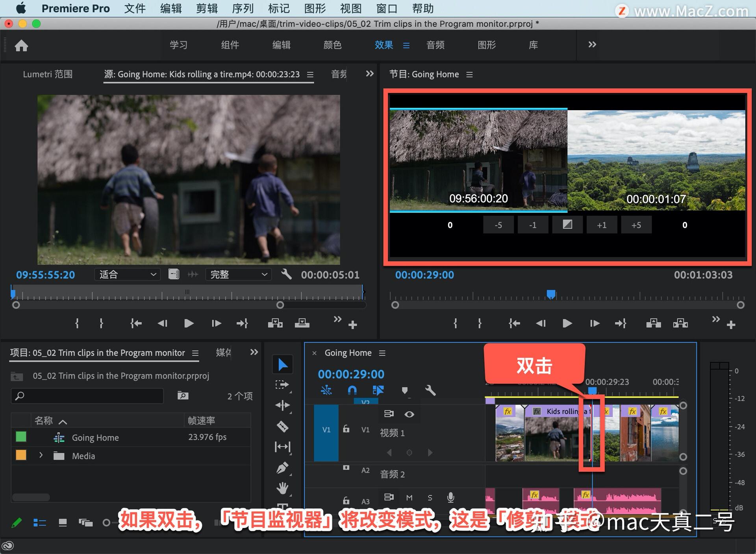Select the Hand tool
The width and height of the screenshot is (756, 554).
click(x=282, y=488)
